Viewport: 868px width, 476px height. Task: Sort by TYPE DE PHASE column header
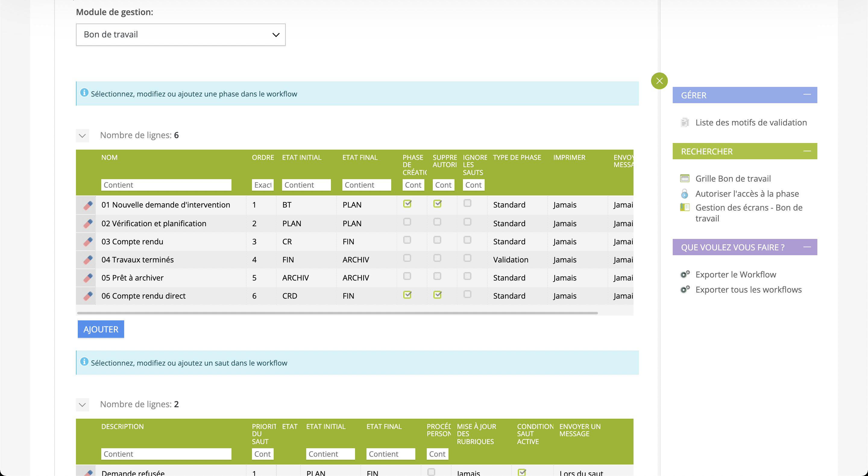[517, 157]
